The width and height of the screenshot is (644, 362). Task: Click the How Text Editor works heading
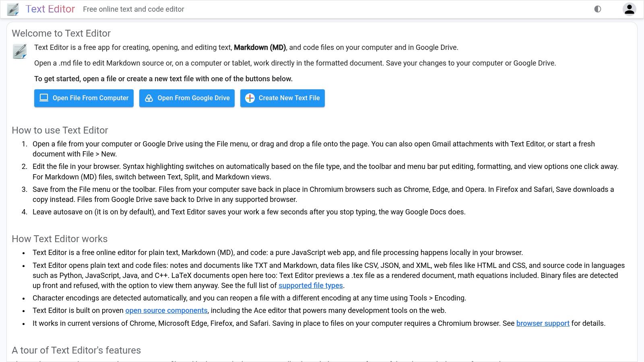[60, 239]
